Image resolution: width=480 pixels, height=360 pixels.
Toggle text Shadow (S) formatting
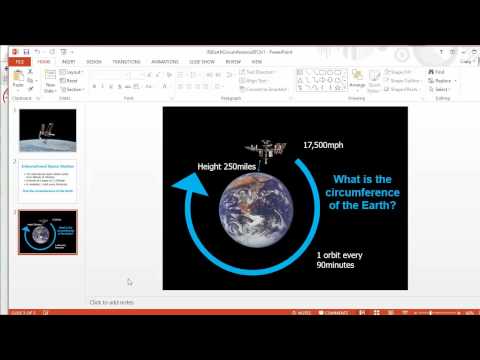pos(120,87)
